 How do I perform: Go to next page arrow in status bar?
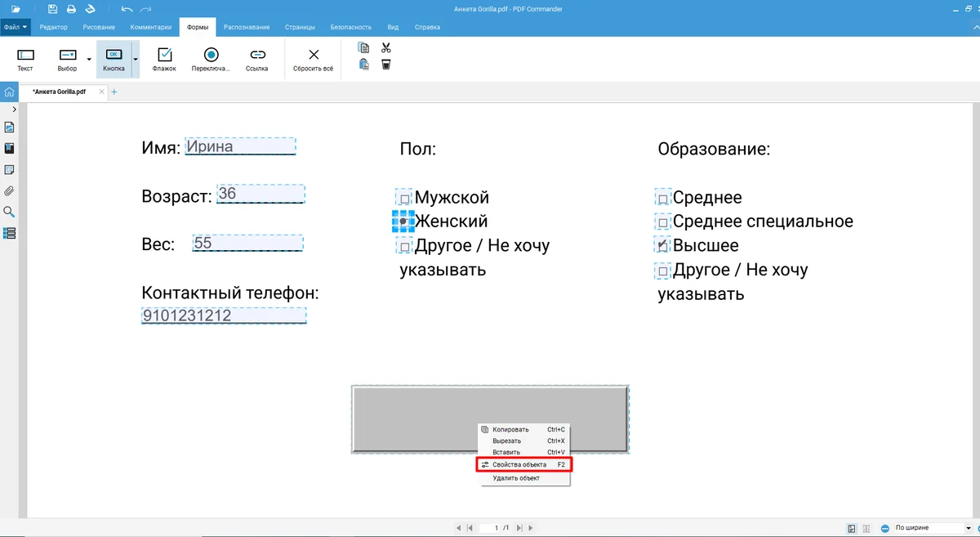point(520,528)
